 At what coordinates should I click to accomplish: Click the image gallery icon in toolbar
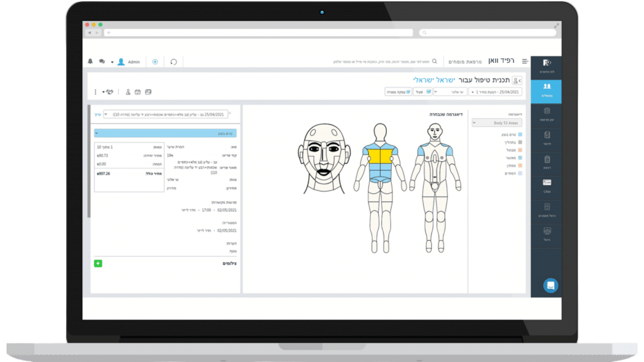[148, 92]
